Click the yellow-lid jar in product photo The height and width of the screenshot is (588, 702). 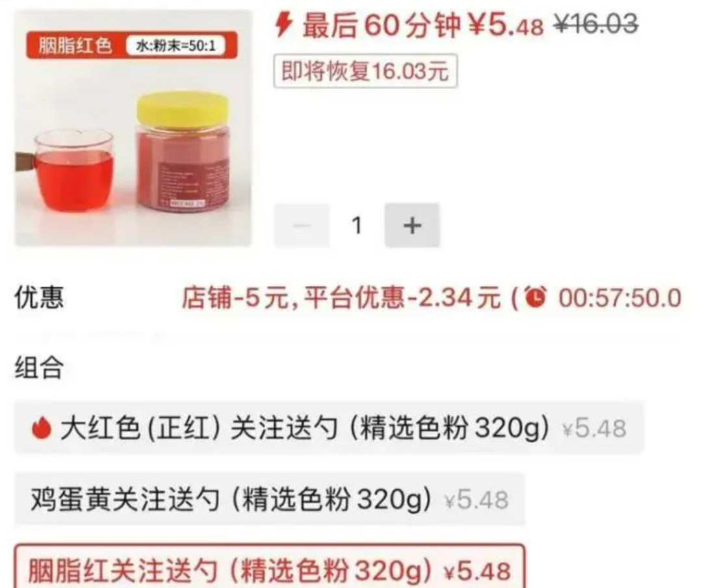tap(182, 151)
